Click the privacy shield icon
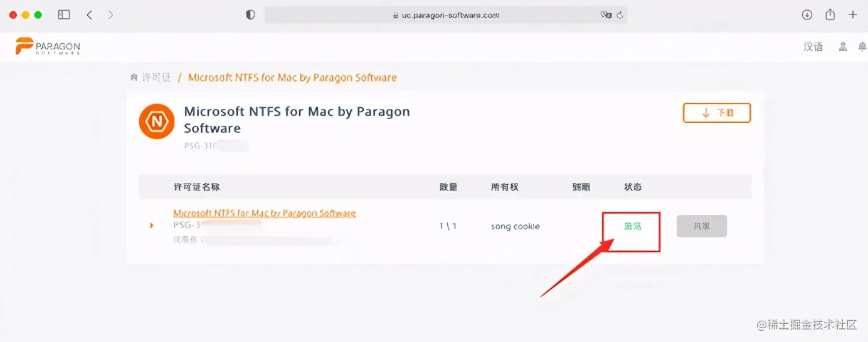The width and height of the screenshot is (868, 342). pyautogui.click(x=250, y=14)
